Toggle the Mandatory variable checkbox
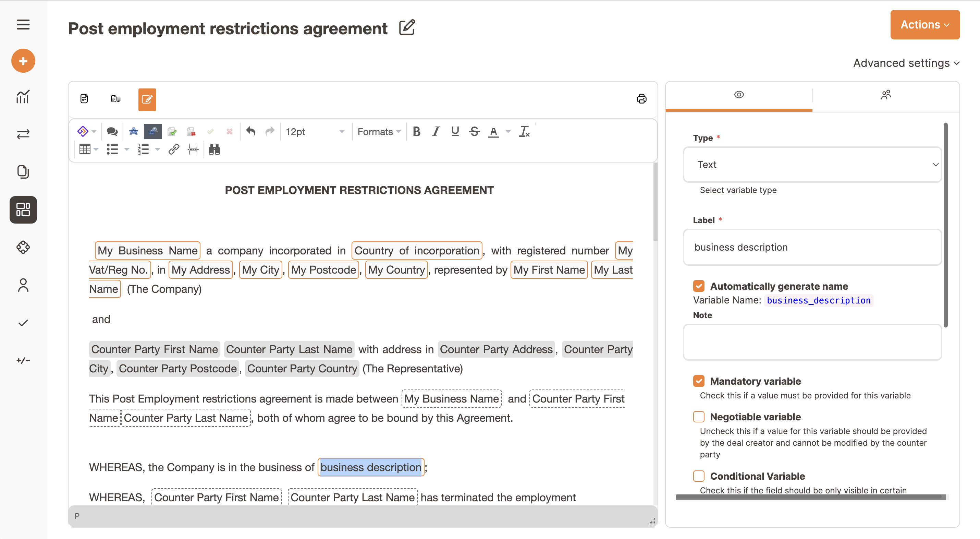Viewport: 980px width, 539px height. [x=698, y=381]
